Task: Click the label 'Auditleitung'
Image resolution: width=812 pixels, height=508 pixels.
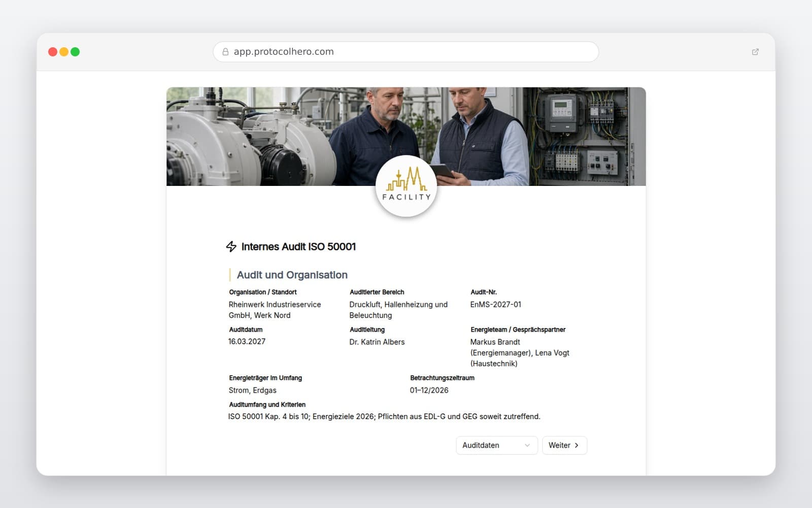Action: [367, 330]
